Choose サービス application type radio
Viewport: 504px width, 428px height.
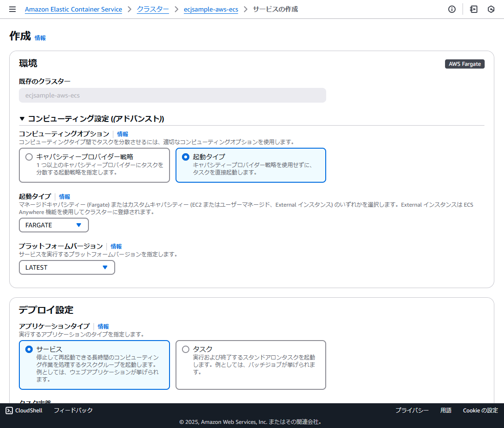point(29,349)
